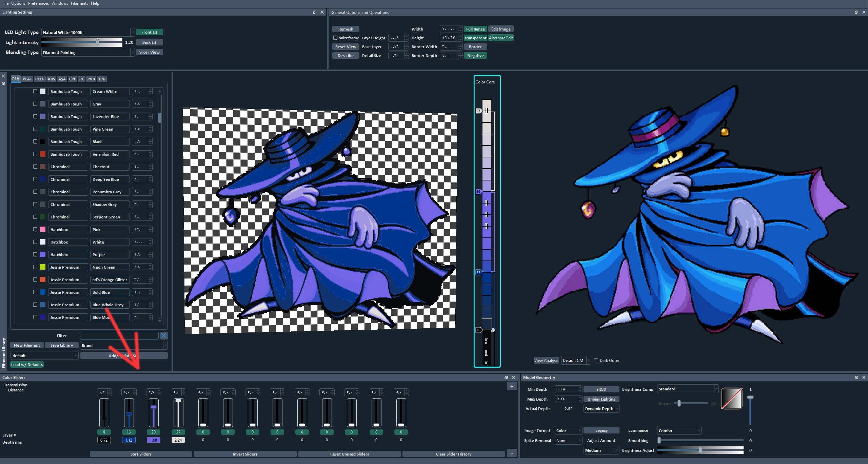Image resolution: width=868 pixels, height=464 pixels.
Task: Click the brightness compensation curve icon
Action: point(731,399)
